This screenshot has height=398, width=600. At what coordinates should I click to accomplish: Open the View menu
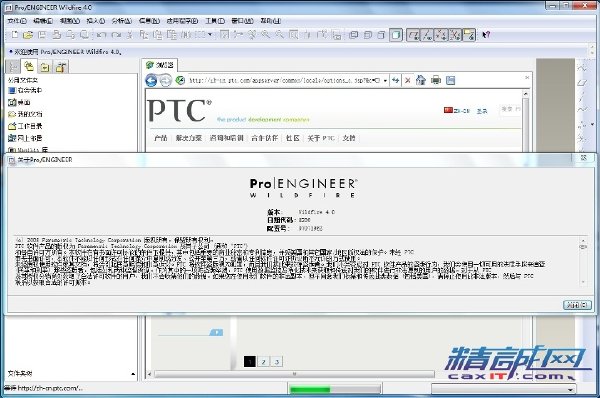70,21
